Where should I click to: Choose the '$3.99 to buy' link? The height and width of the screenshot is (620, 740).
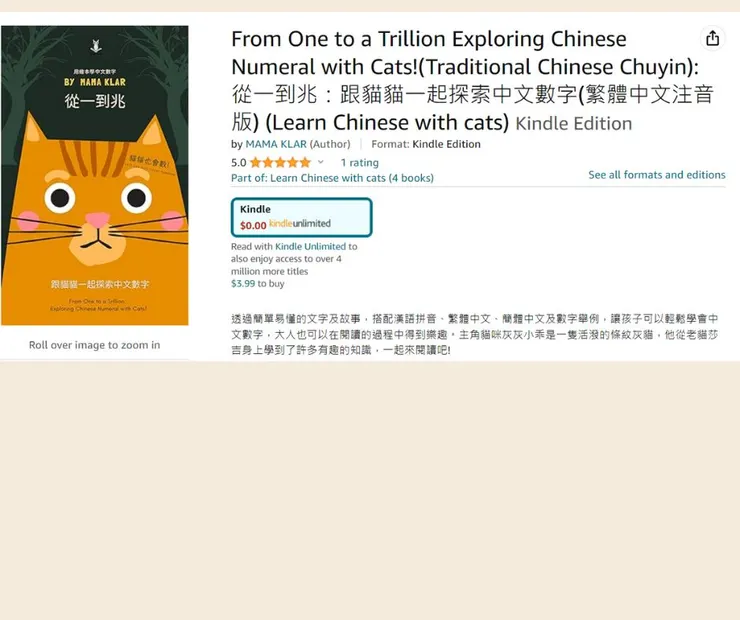[x=258, y=284]
